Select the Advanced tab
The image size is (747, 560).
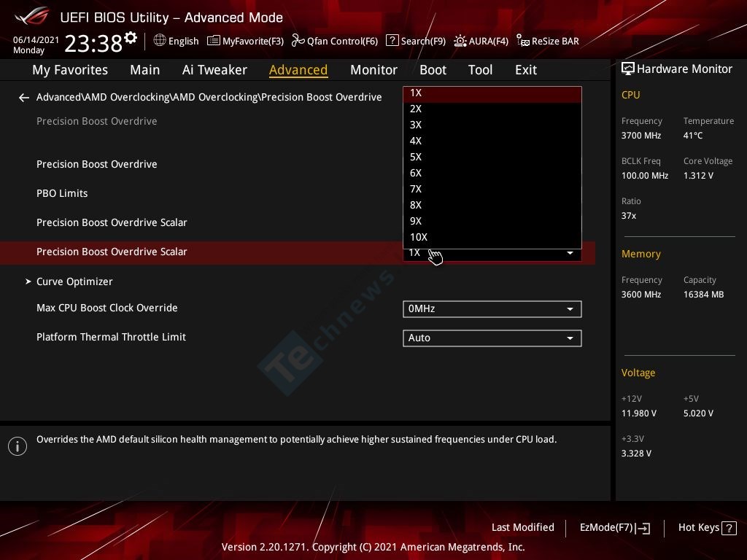pos(298,70)
